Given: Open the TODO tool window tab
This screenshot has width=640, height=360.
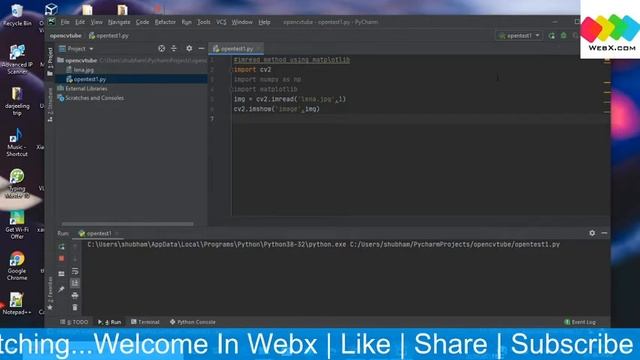Looking at the screenshot, I should pos(74,322).
